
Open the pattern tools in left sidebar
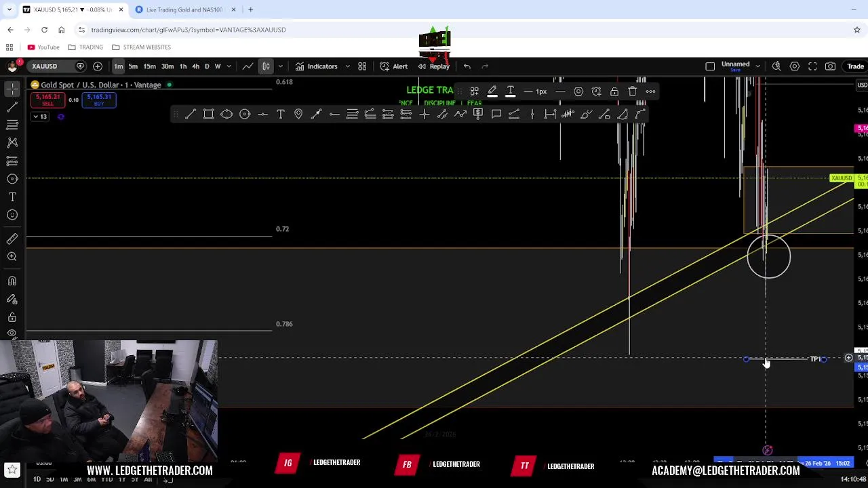click(12, 142)
